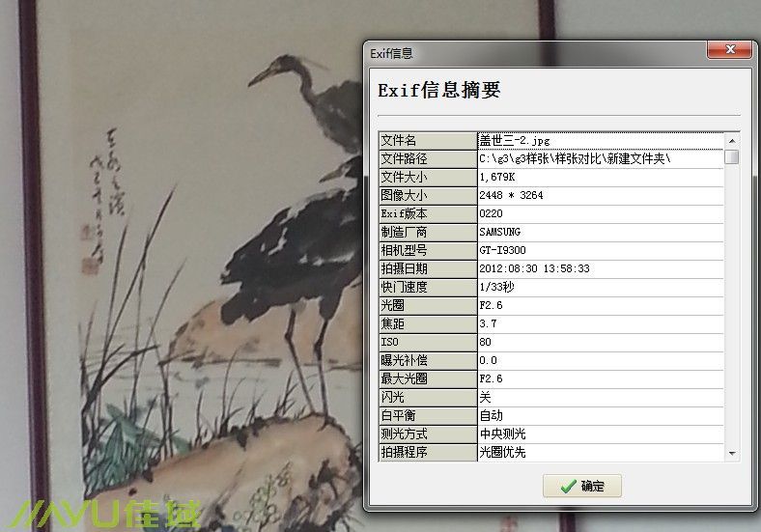This screenshot has height=532, width=761.
Task: Click the Exif list scrollbar thumb
Action: [732, 157]
